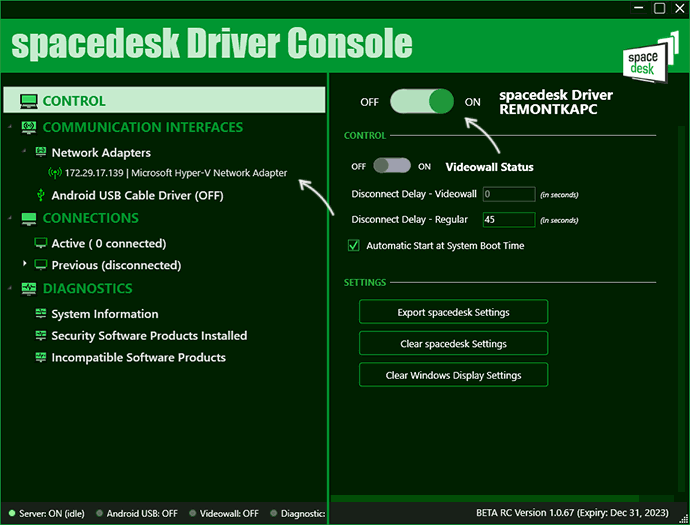Click the spacedesk logo in the header
The width and height of the screenshot is (690, 525).
pyautogui.click(x=650, y=57)
